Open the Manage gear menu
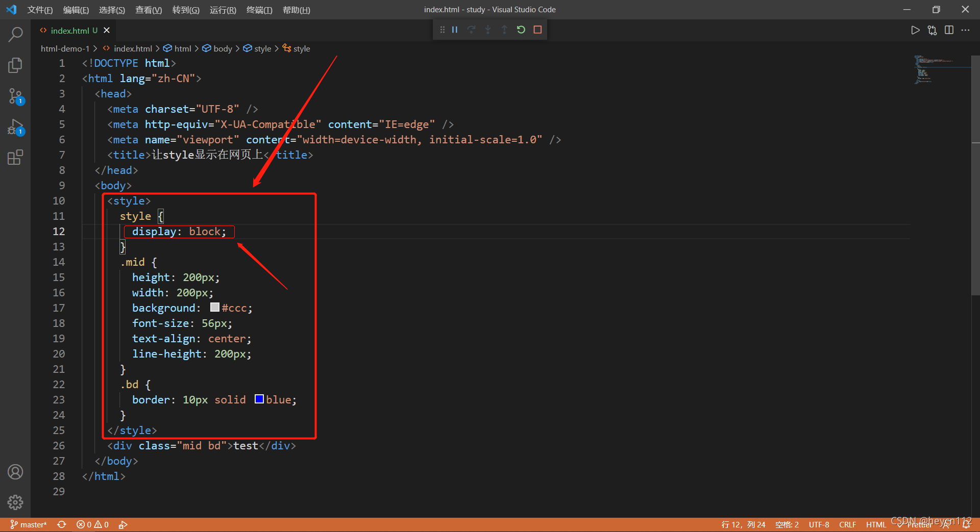Screen dimensions: 980x532 click(x=15, y=502)
